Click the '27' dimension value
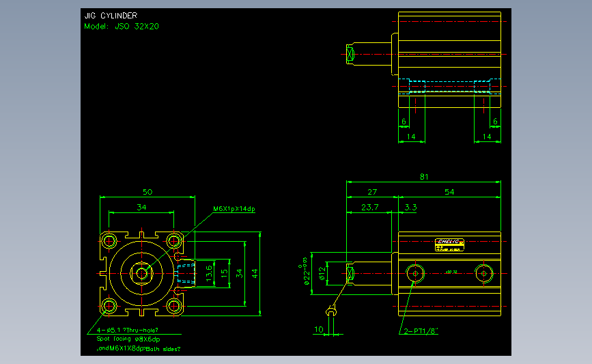This screenshot has width=592, height=364. click(x=372, y=192)
